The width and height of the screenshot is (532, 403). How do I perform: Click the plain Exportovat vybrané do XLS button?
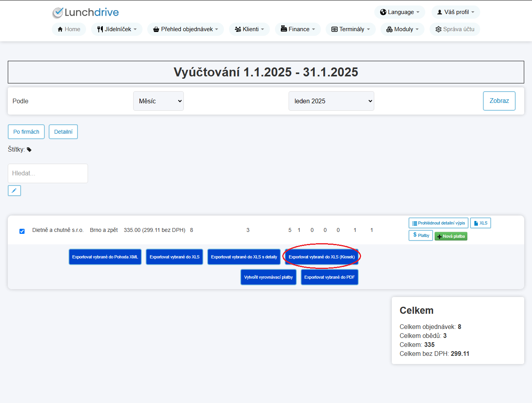174,257
